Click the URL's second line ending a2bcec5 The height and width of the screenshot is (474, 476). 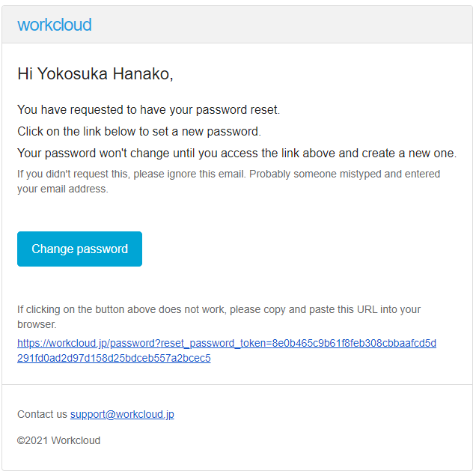(x=114, y=358)
